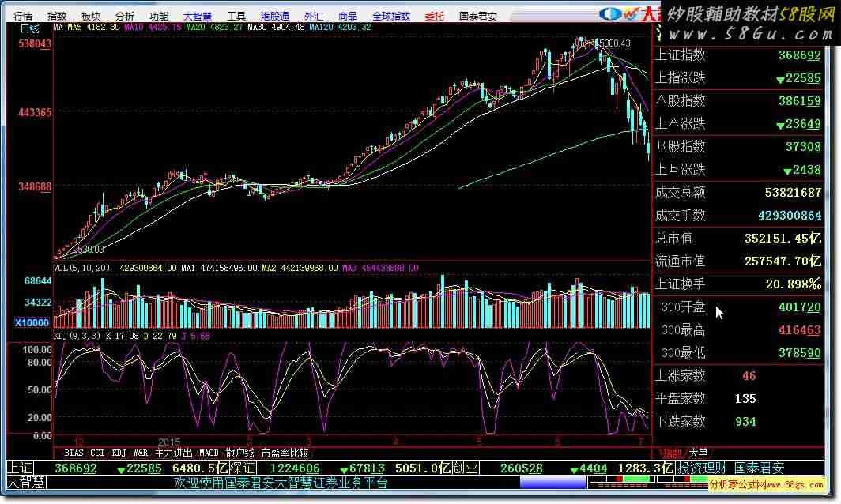Image resolution: width=841 pixels, height=504 pixels.
Task: Click the 大智慧 button in the bottom-left corner
Action: (26, 482)
